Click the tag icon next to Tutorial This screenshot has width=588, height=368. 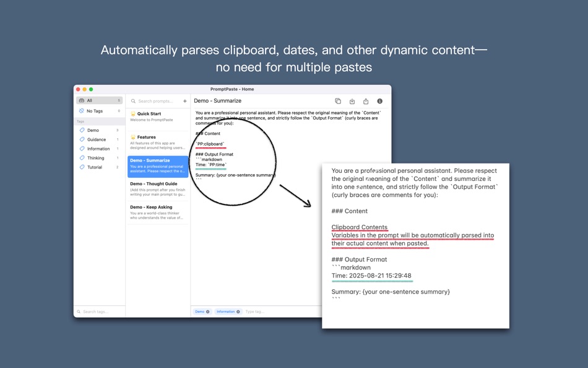(82, 167)
